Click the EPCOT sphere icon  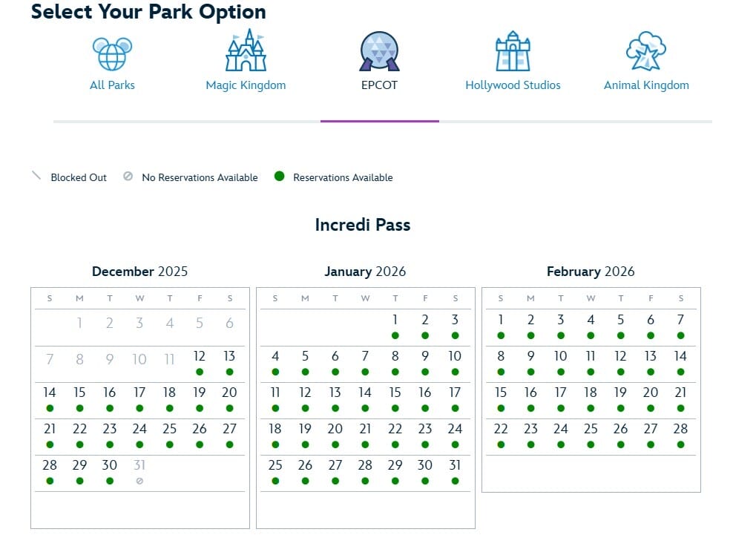[379, 51]
